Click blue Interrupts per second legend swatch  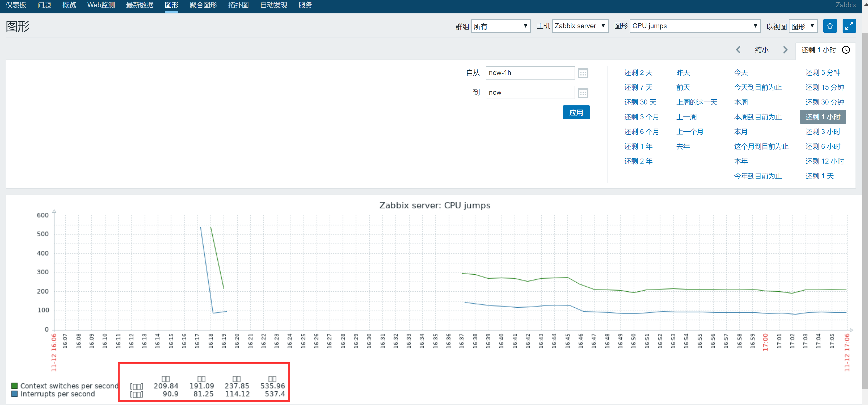15,394
